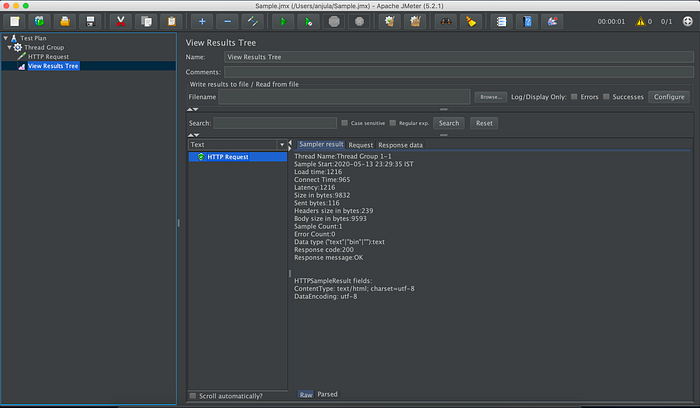Click the Save floppy disk icon

[x=90, y=21]
